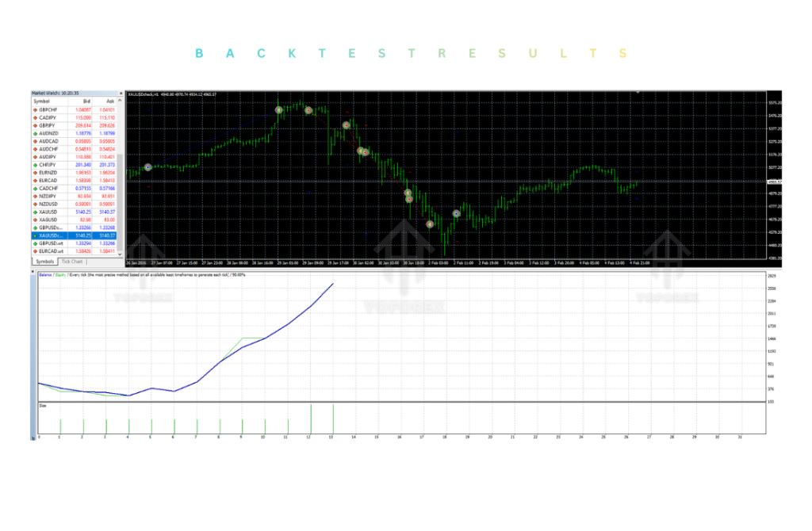
Task: Sort Market Watch by the Bid column header
Action: point(87,100)
